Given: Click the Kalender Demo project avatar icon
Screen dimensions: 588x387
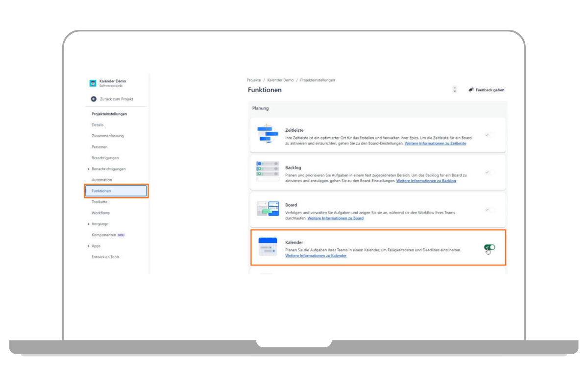Looking at the screenshot, I should (x=93, y=83).
